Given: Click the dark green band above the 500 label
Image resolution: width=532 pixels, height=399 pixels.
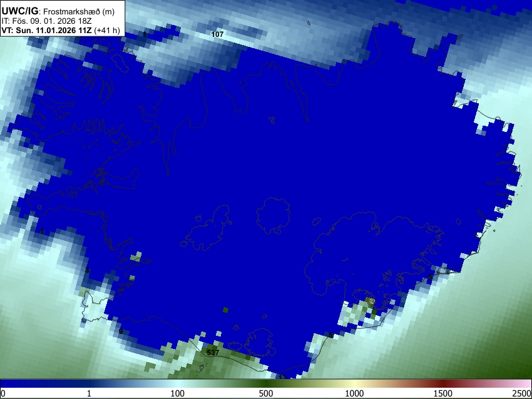Looking at the screenshot, I should tap(266, 384).
